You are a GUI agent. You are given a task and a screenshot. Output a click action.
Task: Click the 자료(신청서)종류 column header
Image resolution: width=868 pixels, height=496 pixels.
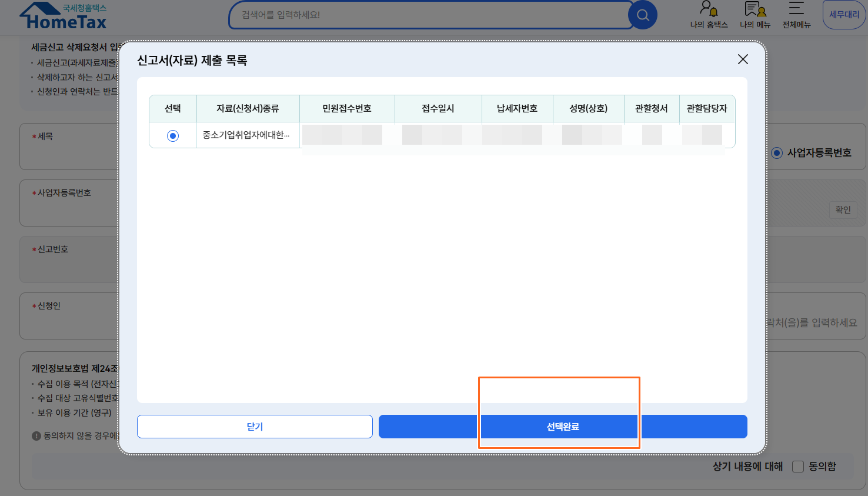click(x=248, y=108)
